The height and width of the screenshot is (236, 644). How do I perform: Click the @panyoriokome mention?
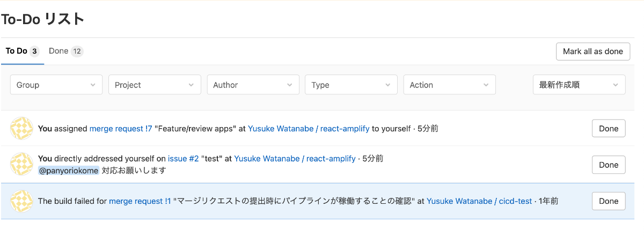coord(69,171)
